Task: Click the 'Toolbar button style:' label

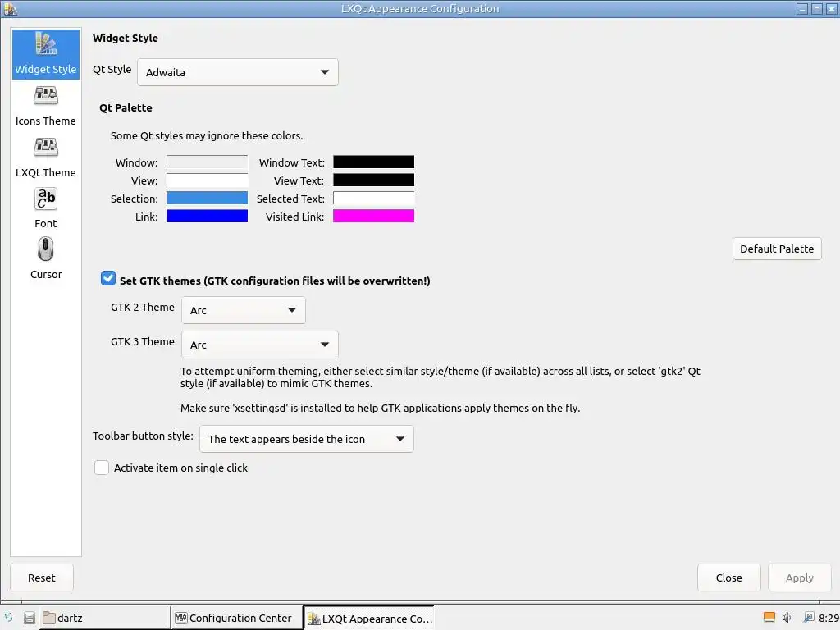Action: click(143, 436)
